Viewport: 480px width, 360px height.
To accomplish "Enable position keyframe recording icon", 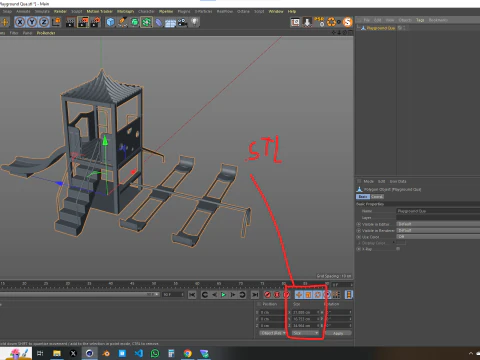I will coord(299,295).
